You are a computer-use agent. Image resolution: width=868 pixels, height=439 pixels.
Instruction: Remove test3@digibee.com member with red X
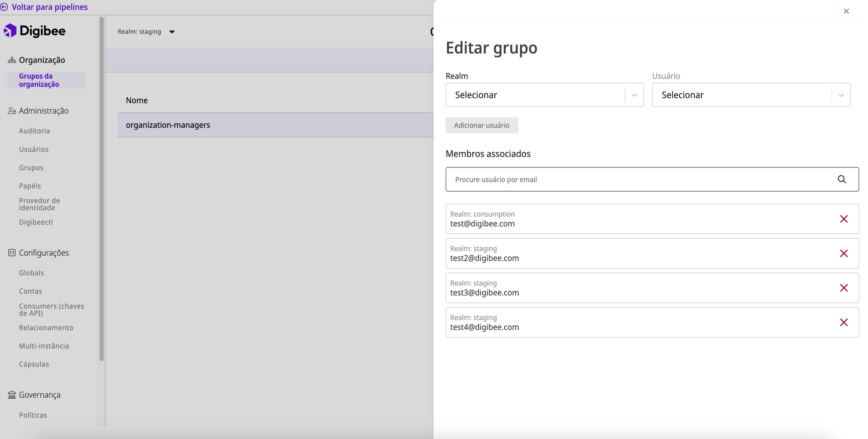click(844, 288)
